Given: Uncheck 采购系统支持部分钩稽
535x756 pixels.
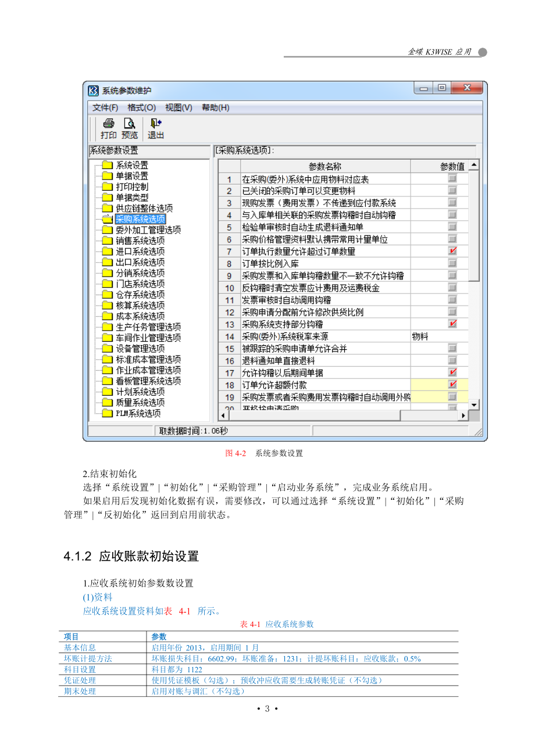Looking at the screenshot, I should [452, 324].
